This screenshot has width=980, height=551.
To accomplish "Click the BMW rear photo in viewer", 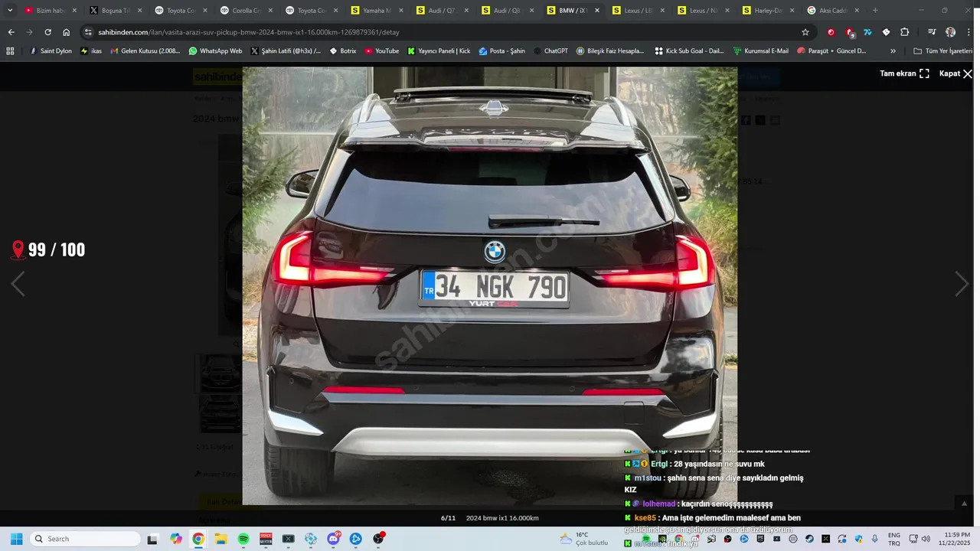I will (490, 285).
